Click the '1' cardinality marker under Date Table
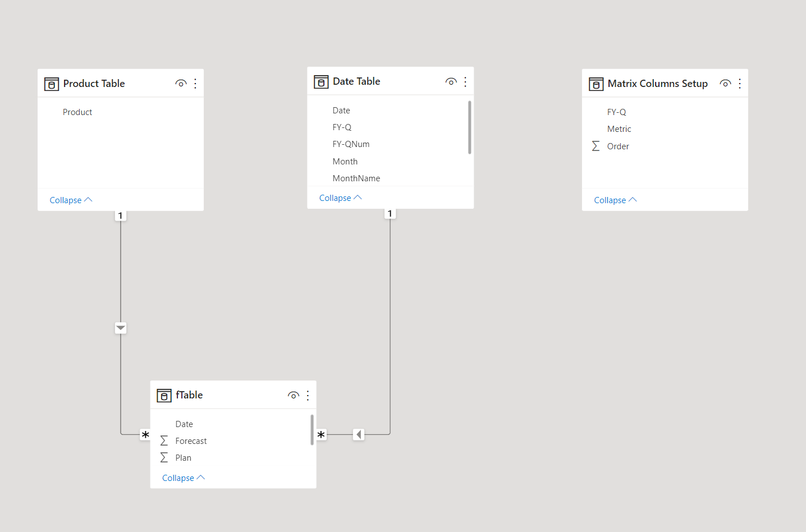 [390, 213]
